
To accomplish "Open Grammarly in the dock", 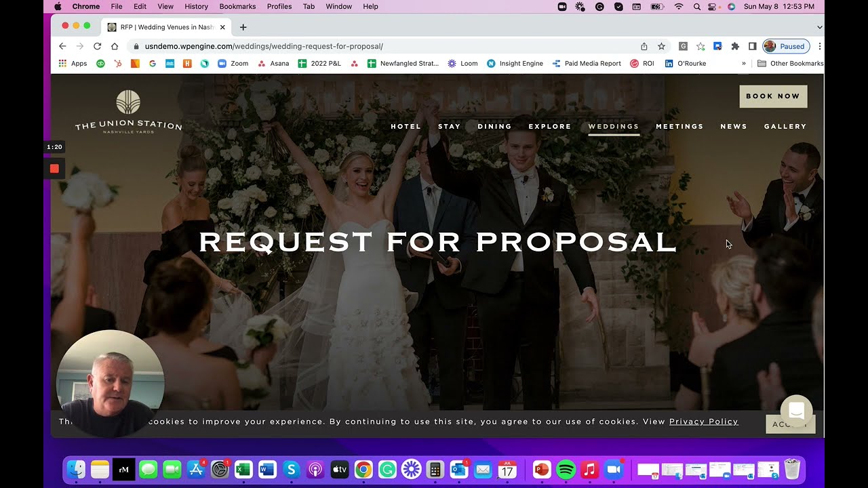I will pyautogui.click(x=387, y=469).
